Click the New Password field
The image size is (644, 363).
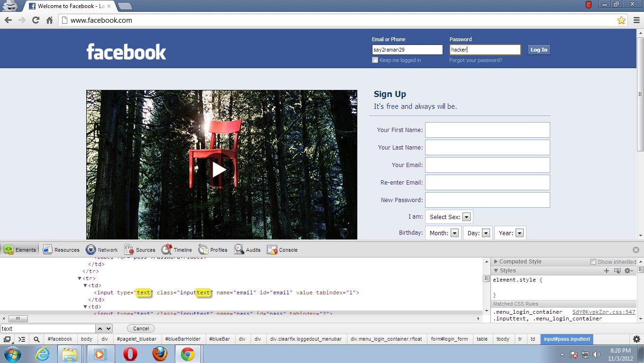coord(488,200)
